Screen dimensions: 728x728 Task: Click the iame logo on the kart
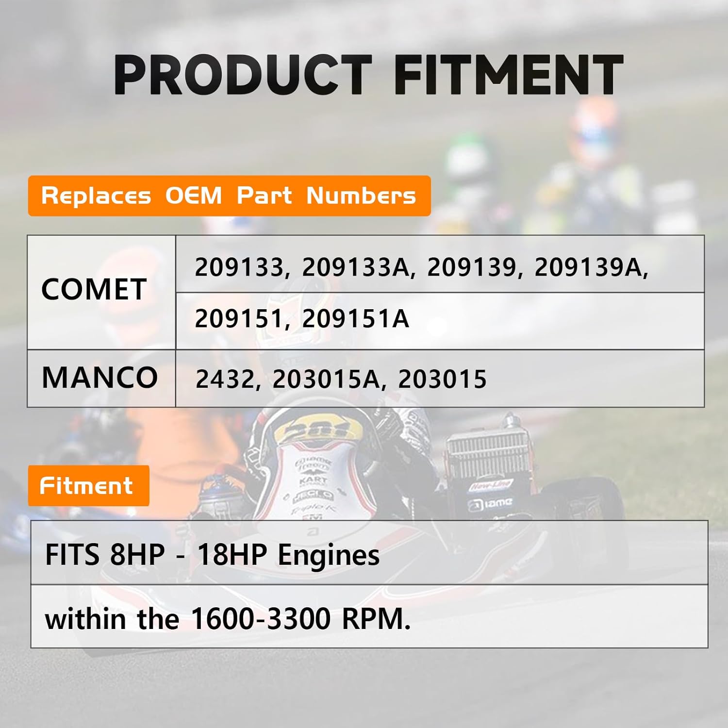point(491,504)
